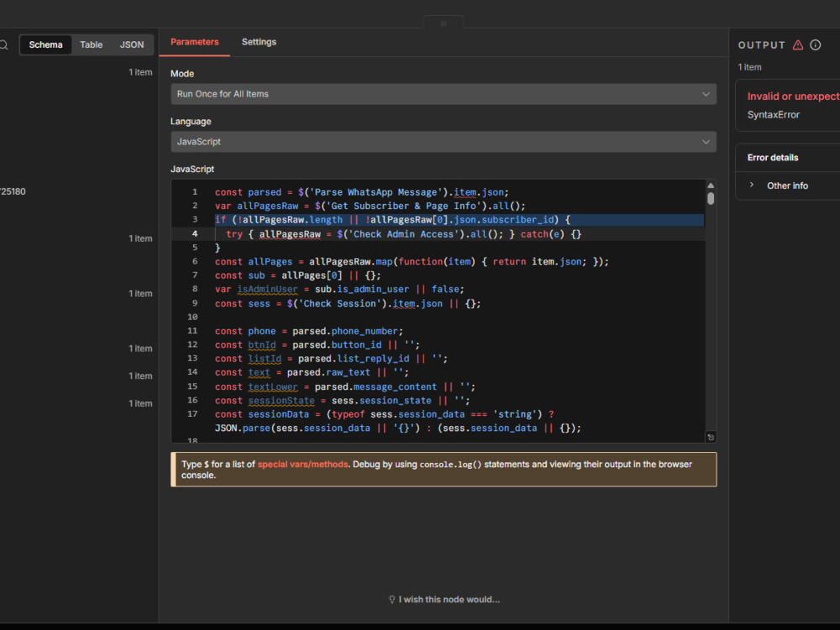The image size is (840, 630).
Task: Click the console.log() code text in hint
Action: click(450, 465)
